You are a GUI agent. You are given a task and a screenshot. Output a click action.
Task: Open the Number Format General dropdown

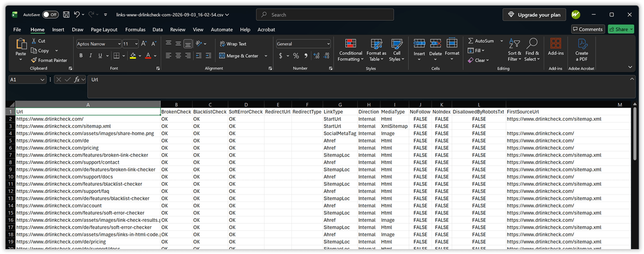tap(328, 43)
